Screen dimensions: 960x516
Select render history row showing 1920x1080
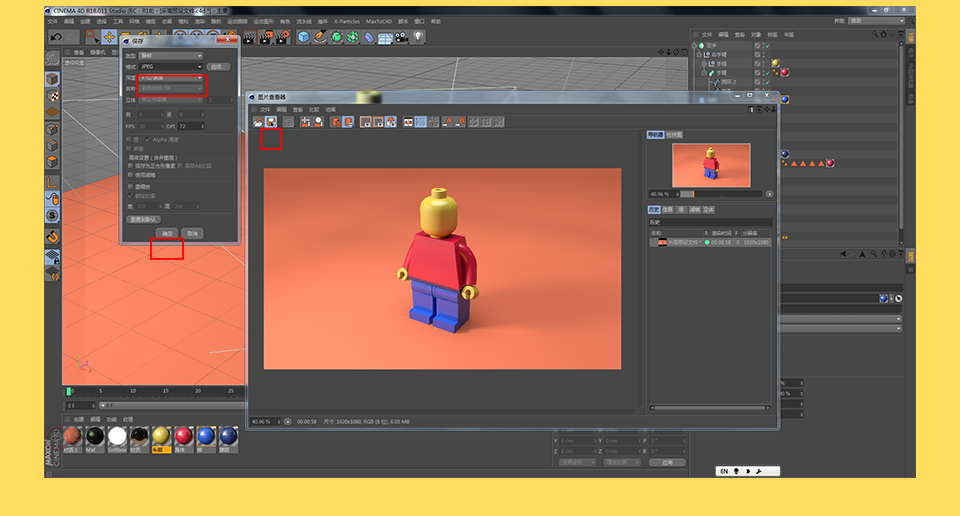pos(710,242)
